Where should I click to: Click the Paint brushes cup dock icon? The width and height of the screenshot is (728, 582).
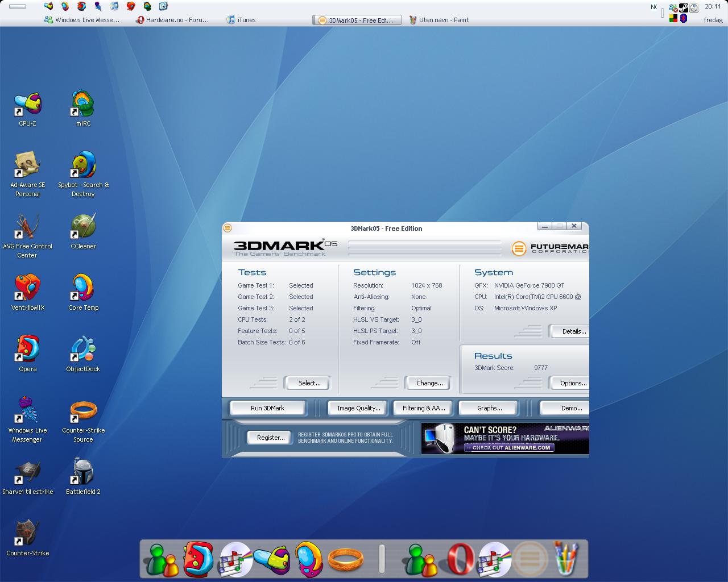tap(566, 559)
